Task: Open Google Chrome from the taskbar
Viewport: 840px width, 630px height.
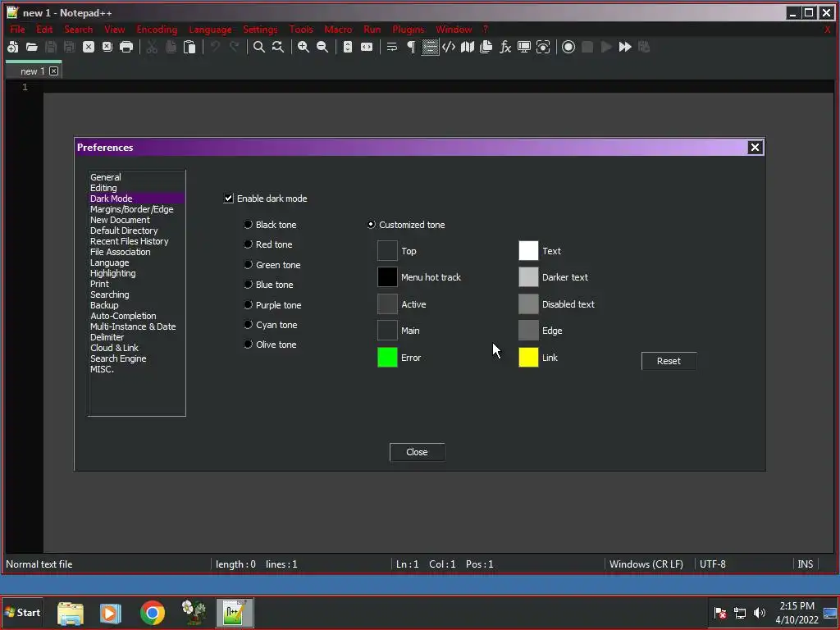Action: point(152,613)
